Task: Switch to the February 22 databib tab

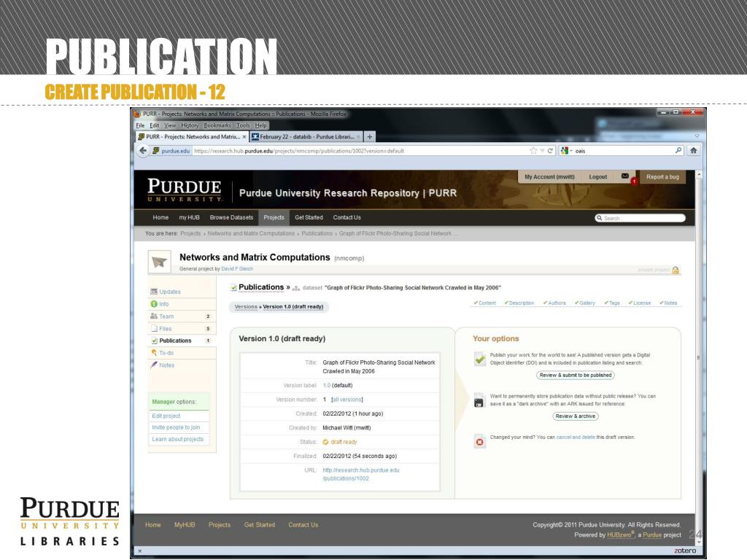Action: pyautogui.click(x=306, y=136)
